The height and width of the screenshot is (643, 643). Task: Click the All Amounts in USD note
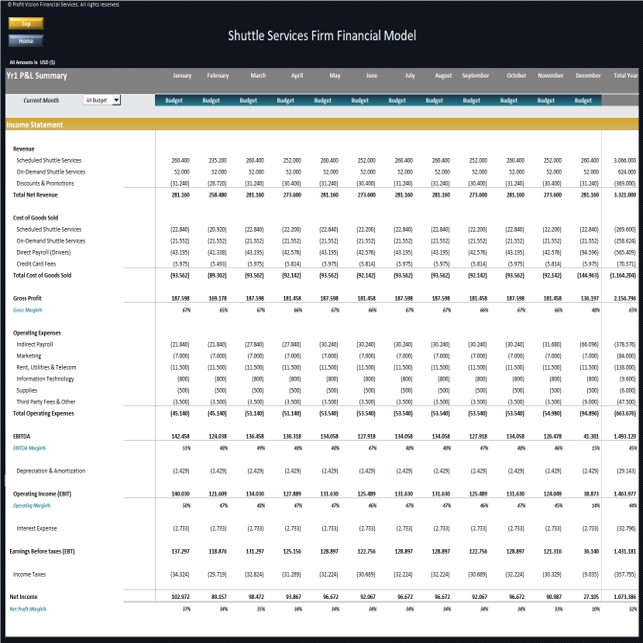[x=32, y=62]
